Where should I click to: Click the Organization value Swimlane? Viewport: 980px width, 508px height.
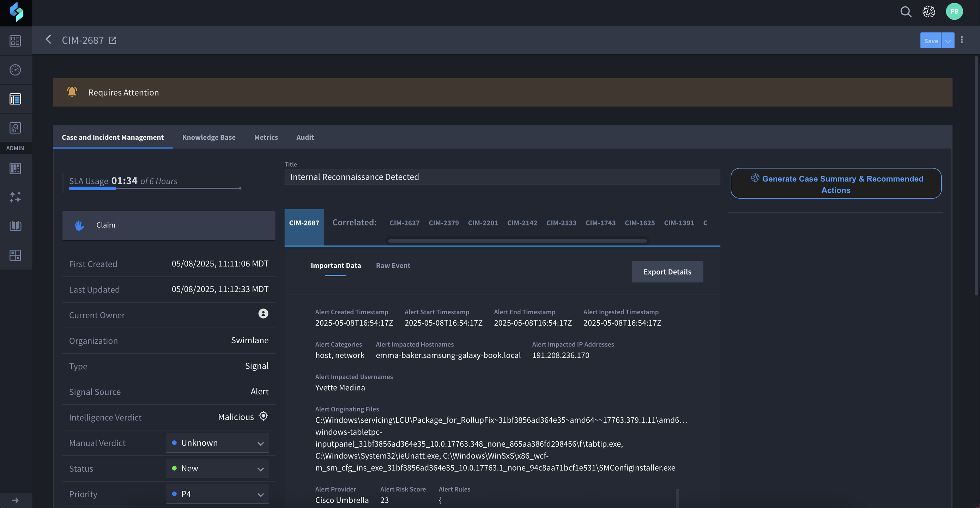tap(249, 340)
